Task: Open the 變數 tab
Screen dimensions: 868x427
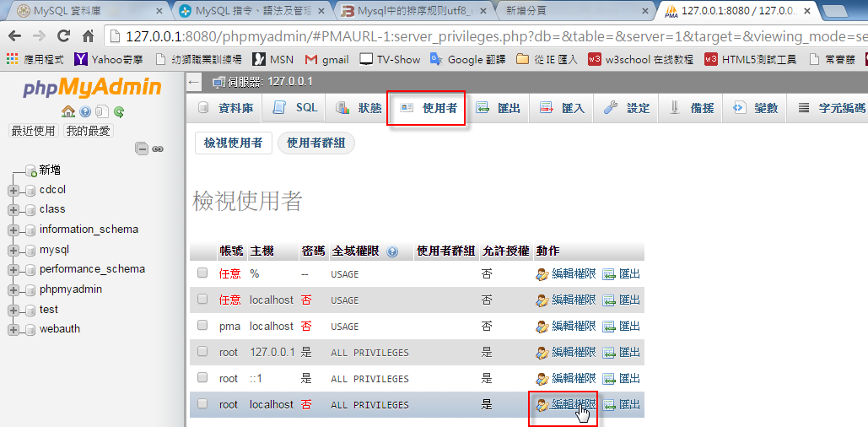Action: tap(755, 108)
